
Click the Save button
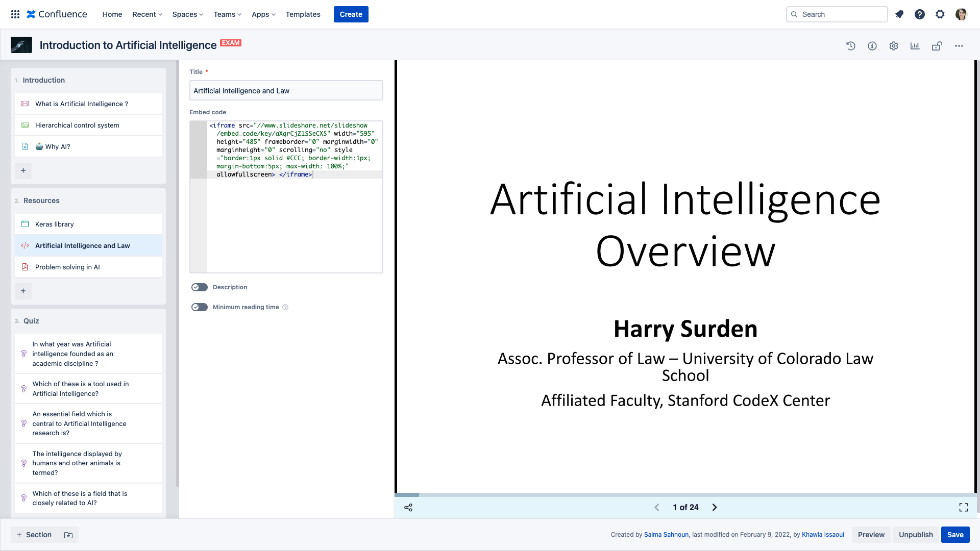[x=955, y=535]
